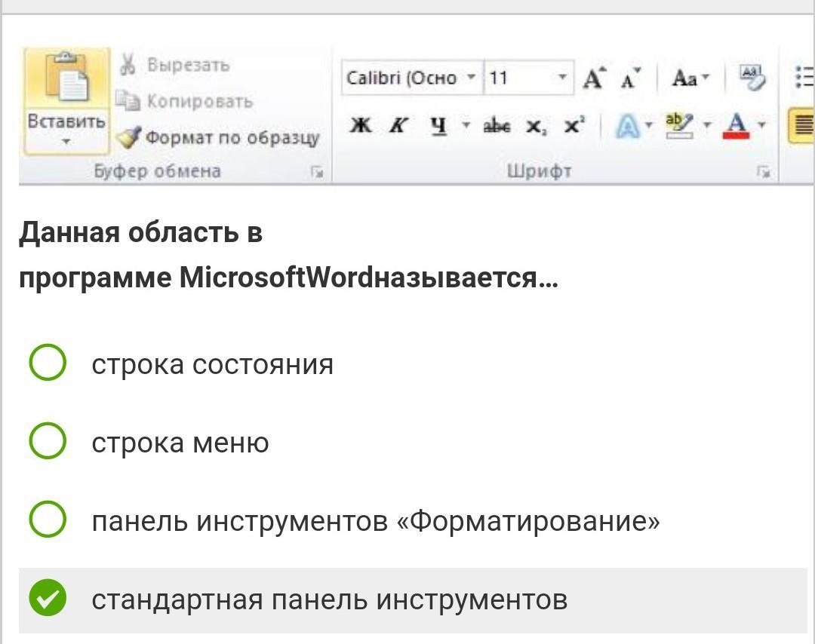Open the font color dropdown arrow
Screen dimensions: 815x644
(762, 125)
